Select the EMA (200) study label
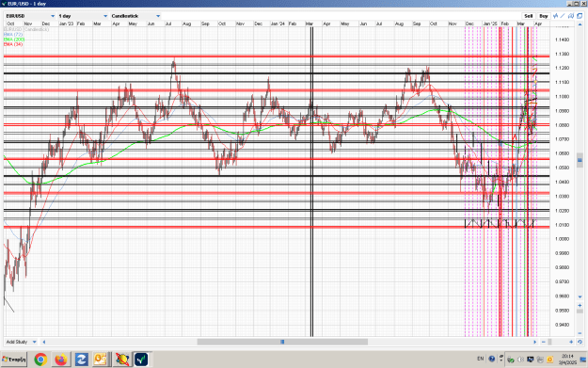The height and width of the screenshot is (368, 588). pos(14,39)
